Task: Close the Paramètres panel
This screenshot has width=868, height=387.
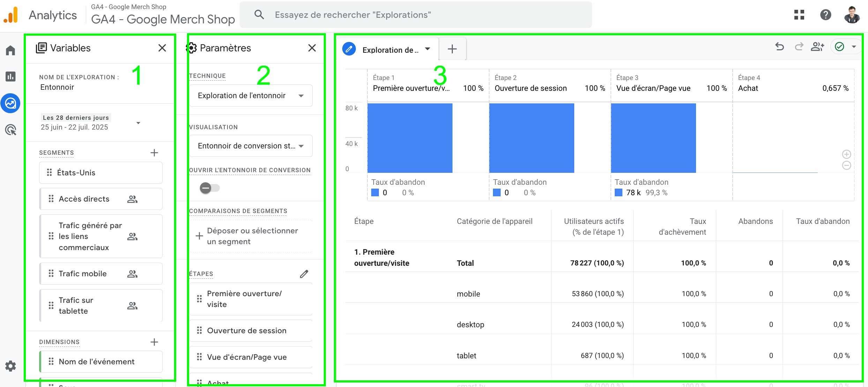Action: (x=312, y=48)
